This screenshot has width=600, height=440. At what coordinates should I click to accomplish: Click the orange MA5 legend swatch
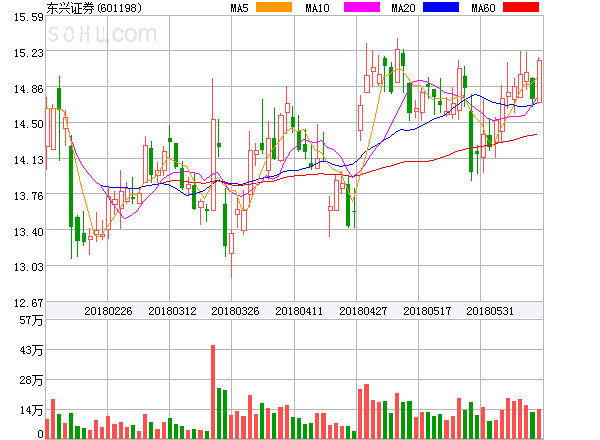click(x=274, y=7)
